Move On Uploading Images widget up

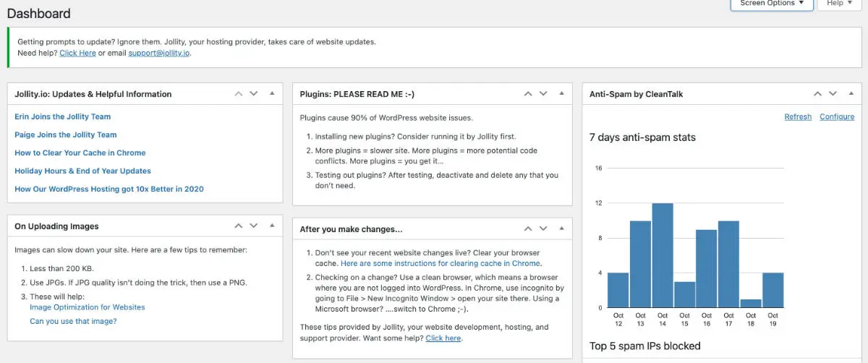(x=239, y=226)
